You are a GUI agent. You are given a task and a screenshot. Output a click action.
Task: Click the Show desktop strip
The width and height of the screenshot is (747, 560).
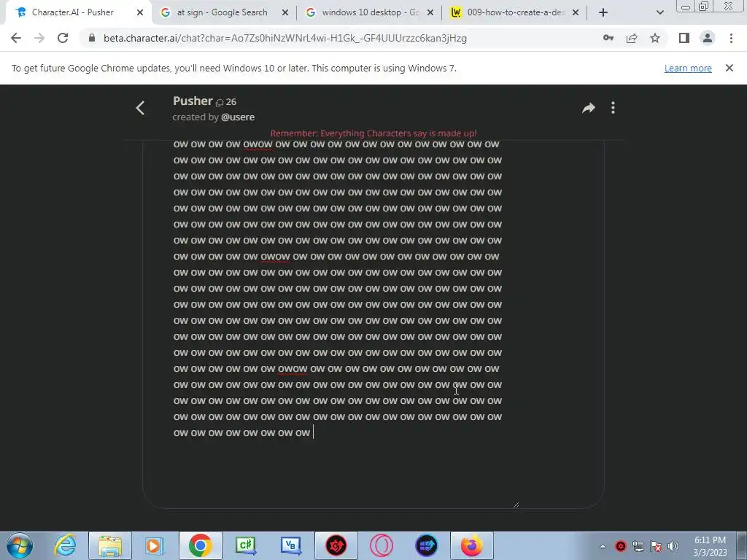742,545
